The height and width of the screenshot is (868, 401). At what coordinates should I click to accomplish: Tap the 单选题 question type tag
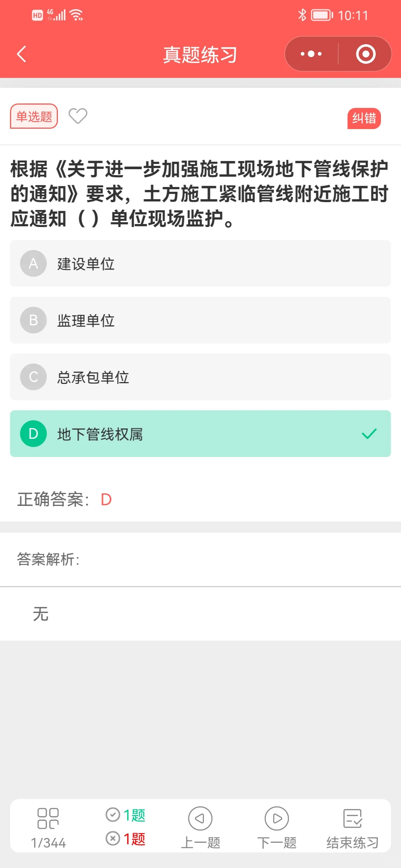pos(34,116)
